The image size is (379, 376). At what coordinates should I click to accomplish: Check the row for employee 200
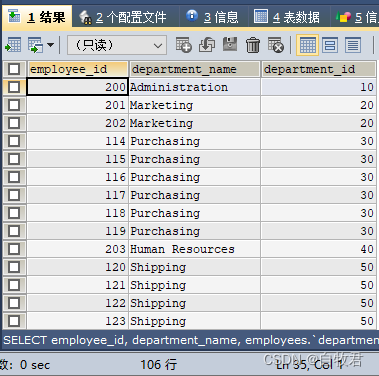[x=14, y=87]
